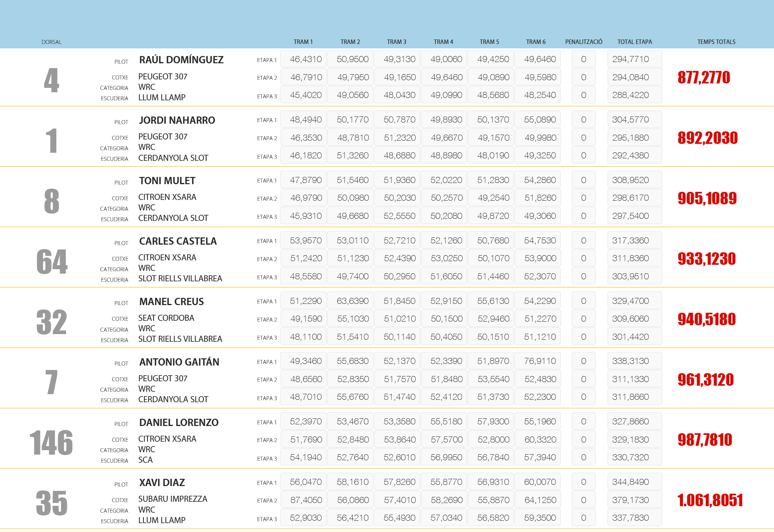Click dorsal number 64

point(52,262)
